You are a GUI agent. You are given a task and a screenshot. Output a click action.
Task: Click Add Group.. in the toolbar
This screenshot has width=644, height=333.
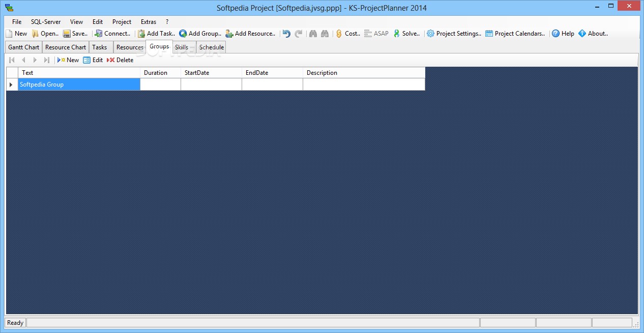point(200,34)
